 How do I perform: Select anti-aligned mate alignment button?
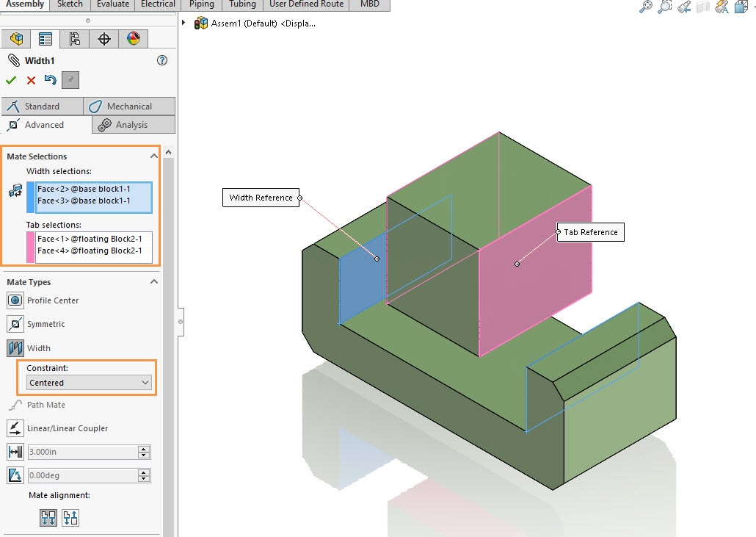(70, 518)
